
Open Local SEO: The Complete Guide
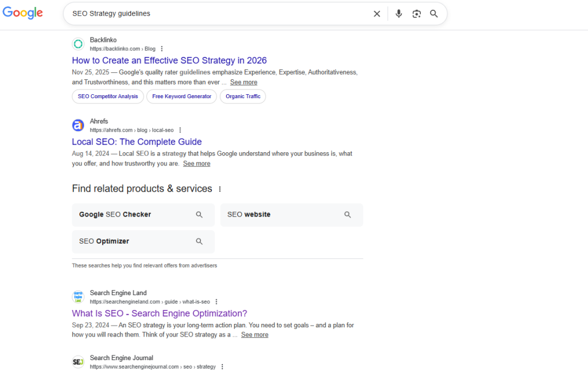137,142
